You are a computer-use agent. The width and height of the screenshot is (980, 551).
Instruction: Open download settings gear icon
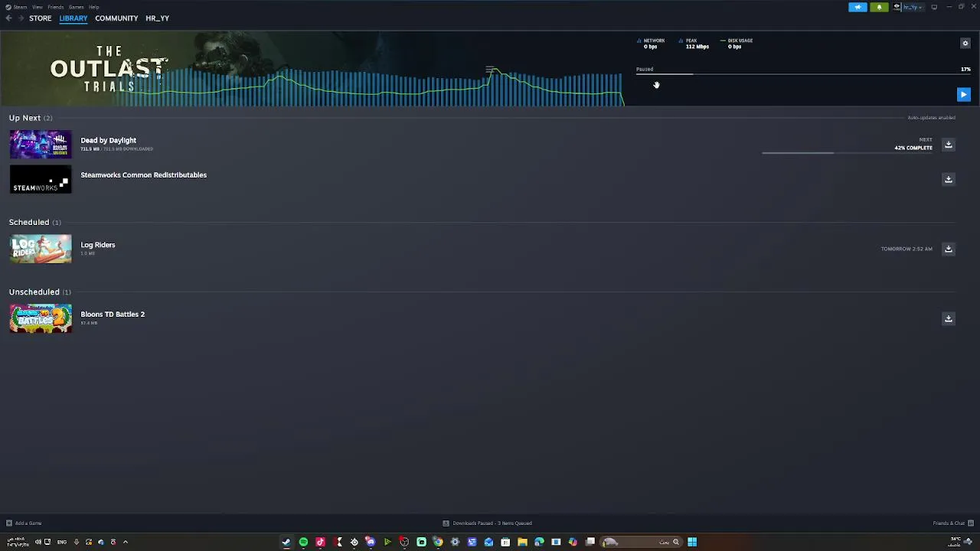pyautogui.click(x=965, y=44)
